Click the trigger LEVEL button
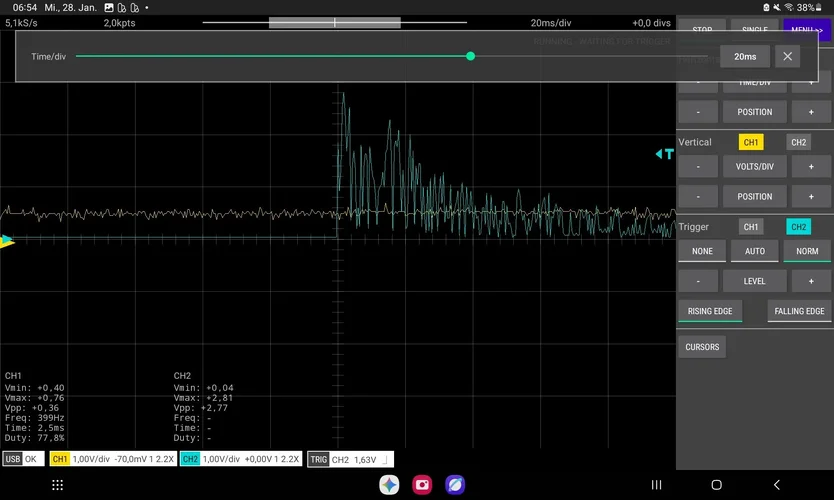834x500 pixels. (754, 281)
